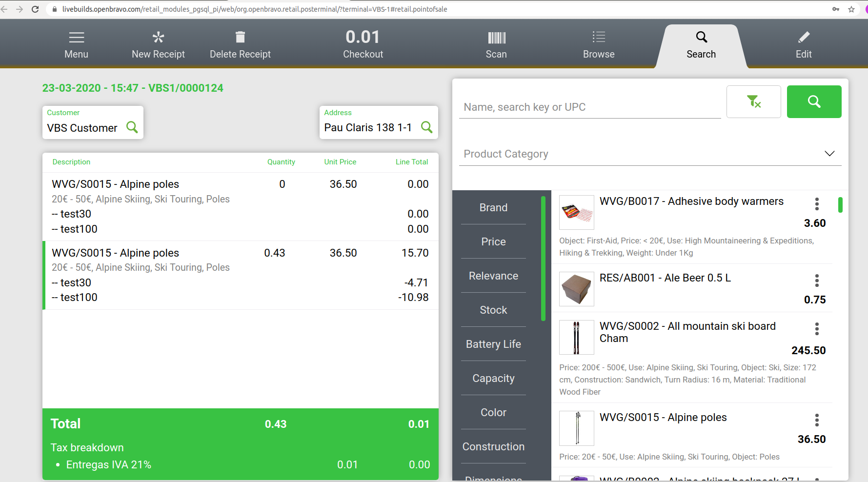The width and height of the screenshot is (868, 482).
Task: Select the Search tab
Action: click(701, 45)
